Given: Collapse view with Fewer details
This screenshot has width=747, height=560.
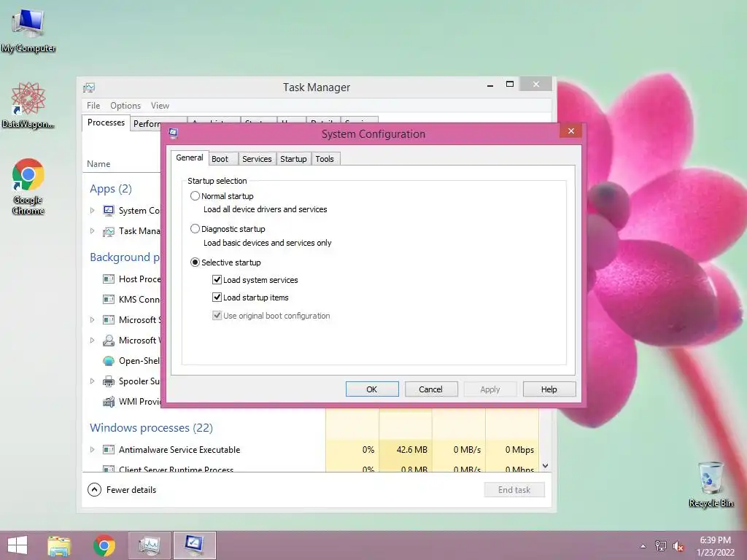Looking at the screenshot, I should click(x=122, y=490).
